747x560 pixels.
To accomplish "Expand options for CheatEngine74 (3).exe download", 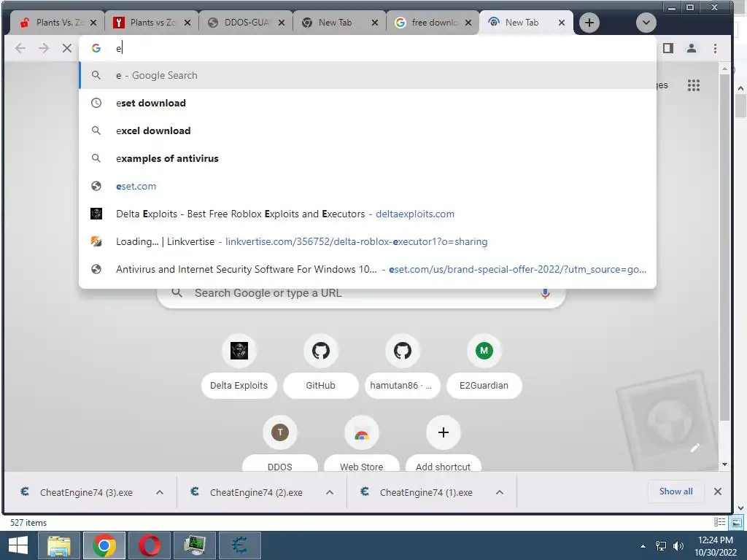I will click(160, 492).
